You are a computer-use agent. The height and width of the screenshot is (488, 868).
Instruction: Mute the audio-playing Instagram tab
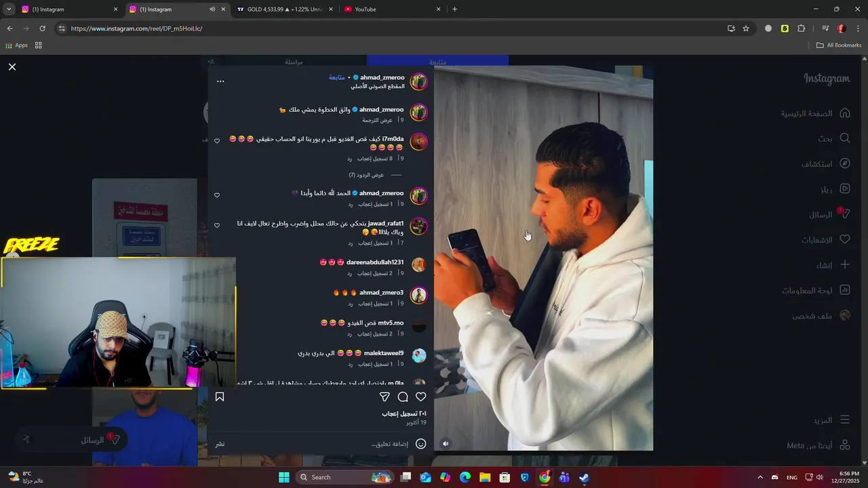[x=212, y=9]
